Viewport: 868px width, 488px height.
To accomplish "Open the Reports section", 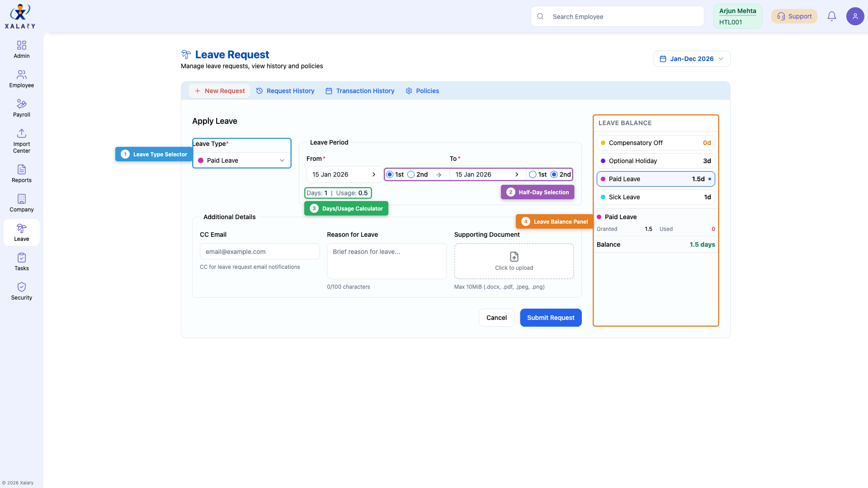I will coord(21,173).
